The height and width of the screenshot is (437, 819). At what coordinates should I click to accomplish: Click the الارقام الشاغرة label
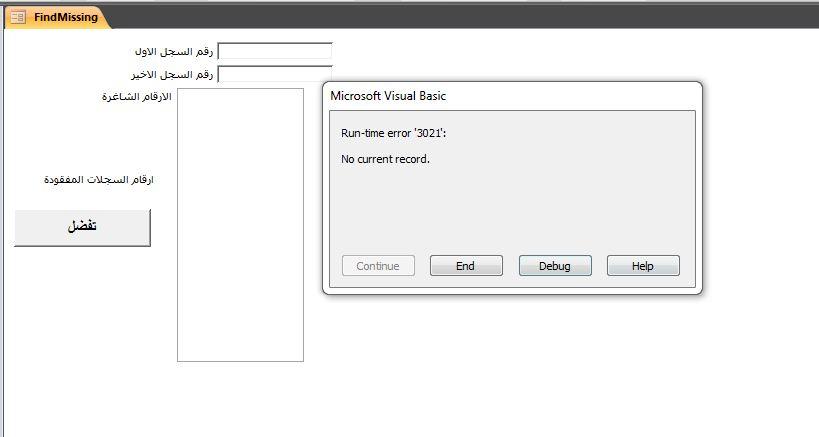click(136, 97)
